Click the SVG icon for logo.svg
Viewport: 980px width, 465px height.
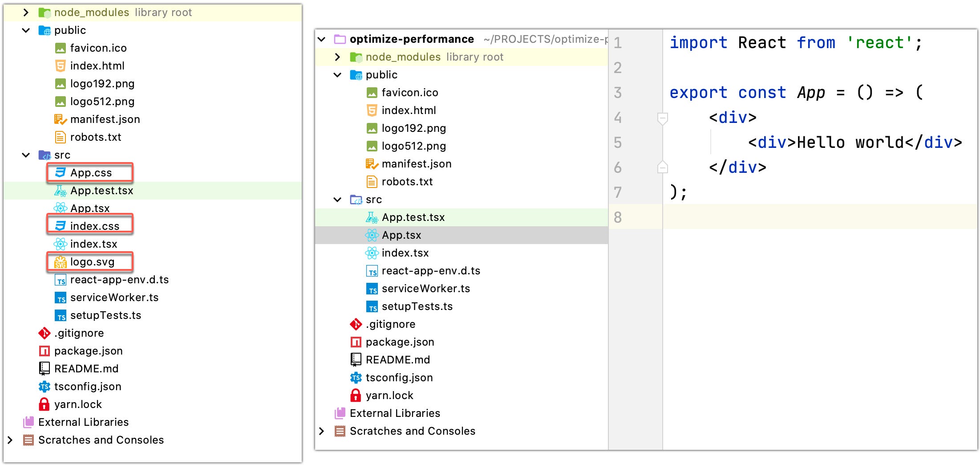(x=60, y=262)
